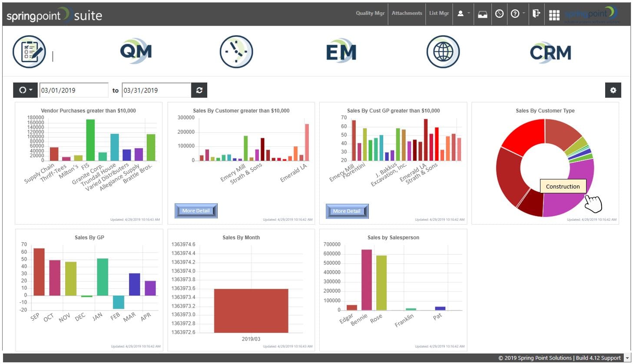The image size is (633, 364).
Task: Select the Quality Mgr menu item
Action: (x=370, y=13)
